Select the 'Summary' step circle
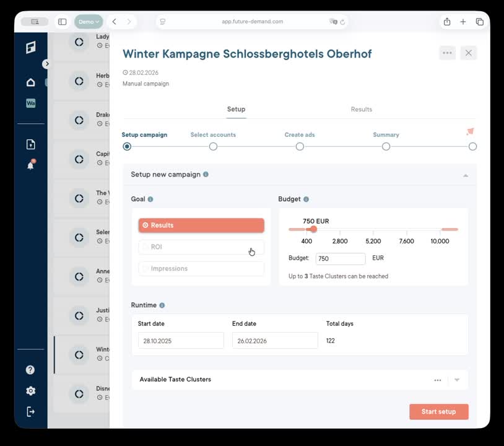The image size is (504, 446). 386,147
